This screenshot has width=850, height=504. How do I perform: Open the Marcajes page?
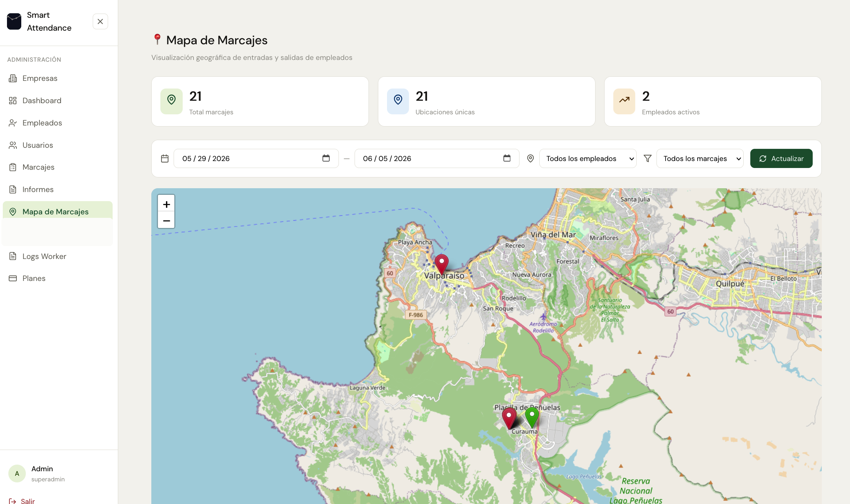(58, 167)
